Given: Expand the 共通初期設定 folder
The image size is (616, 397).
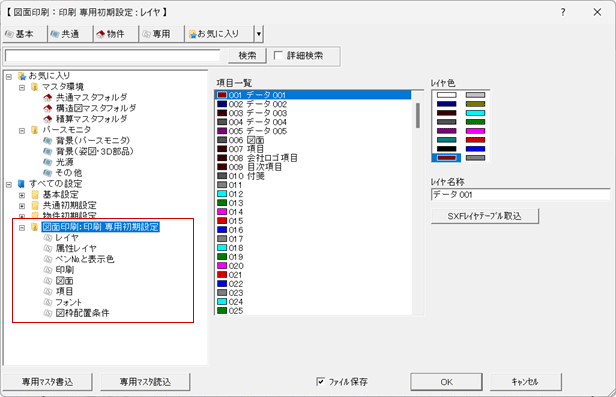Looking at the screenshot, I should coord(22,206).
